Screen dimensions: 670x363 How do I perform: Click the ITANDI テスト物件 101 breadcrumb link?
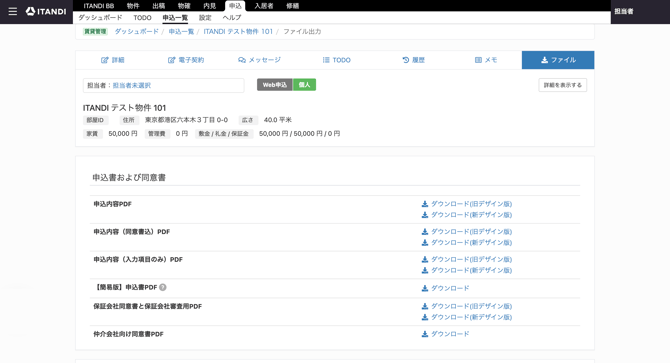click(238, 32)
